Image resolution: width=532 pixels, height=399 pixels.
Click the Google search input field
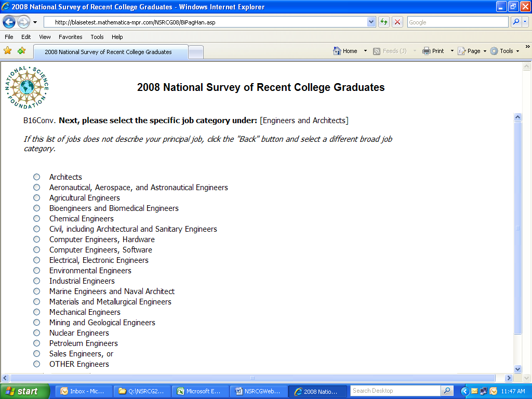pyautogui.click(x=457, y=22)
